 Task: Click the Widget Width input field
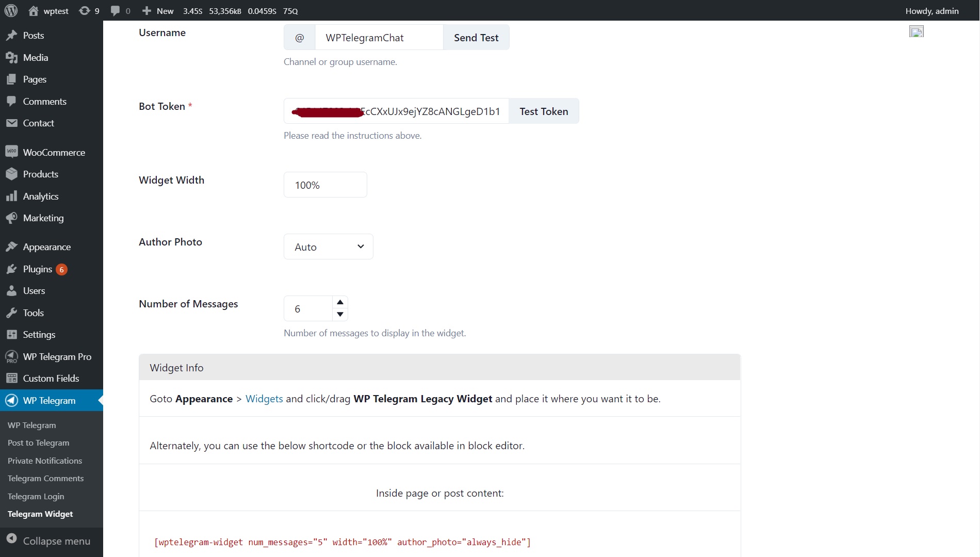(x=325, y=185)
